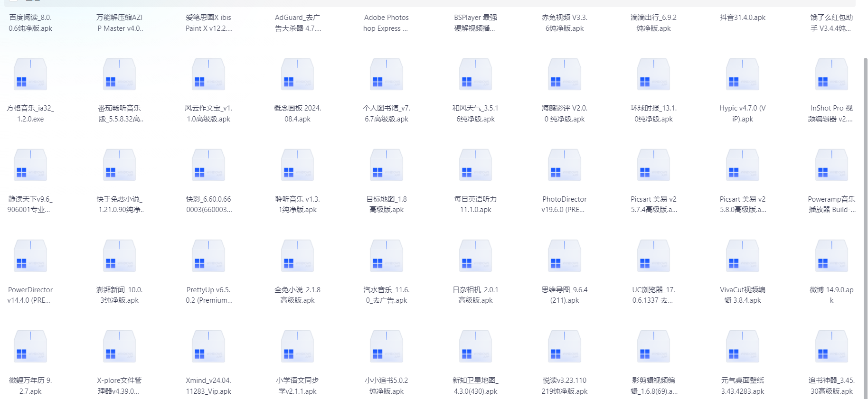Select the 汽水音乐_11.6.0_去广告.apk icon

tap(387, 256)
